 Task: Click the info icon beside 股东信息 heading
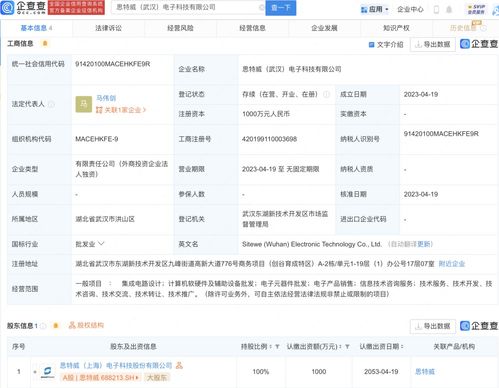click(43, 326)
